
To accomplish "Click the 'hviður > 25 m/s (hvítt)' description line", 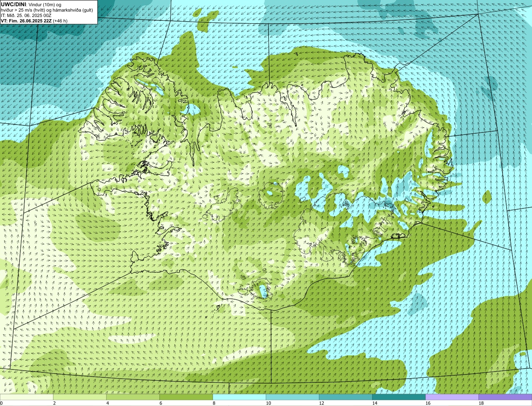I will [47, 10].
